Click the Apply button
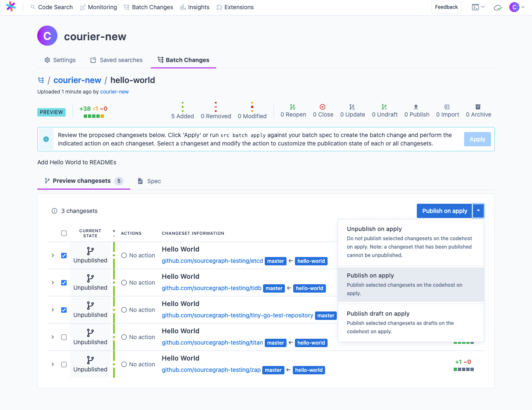 (x=478, y=139)
